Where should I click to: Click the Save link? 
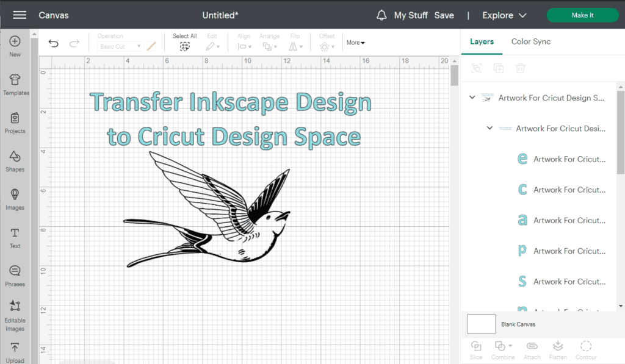[444, 15]
